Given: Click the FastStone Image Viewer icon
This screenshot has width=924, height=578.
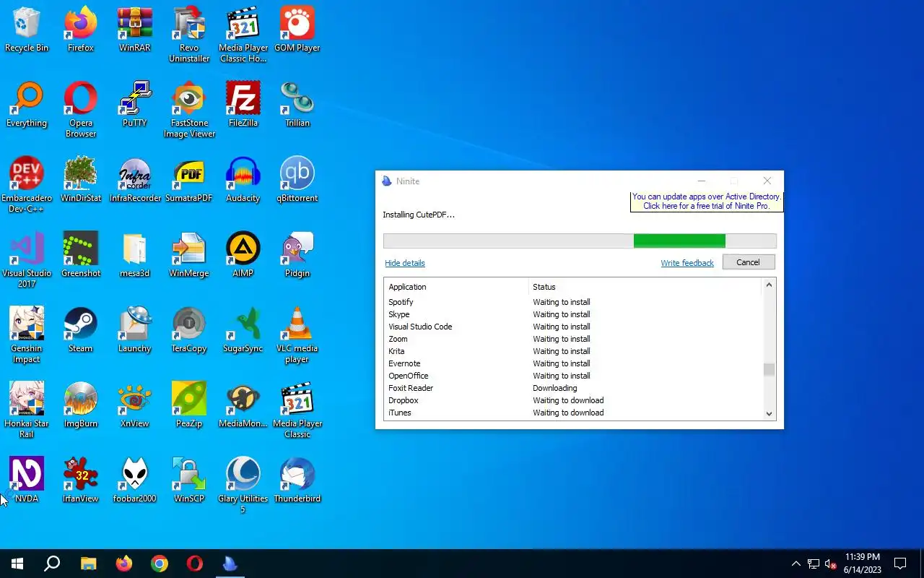Looking at the screenshot, I should 189,110.
